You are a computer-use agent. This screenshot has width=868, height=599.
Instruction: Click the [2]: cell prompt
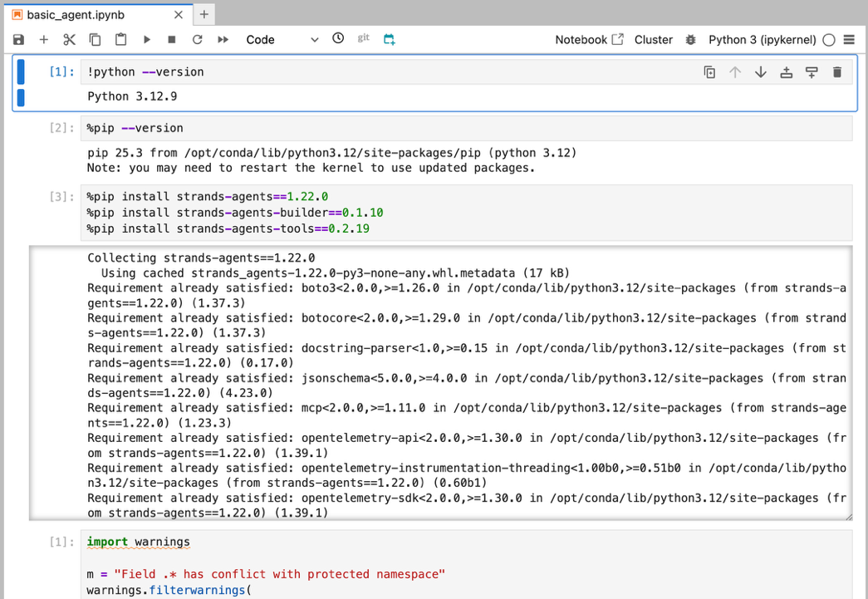pyautogui.click(x=61, y=128)
